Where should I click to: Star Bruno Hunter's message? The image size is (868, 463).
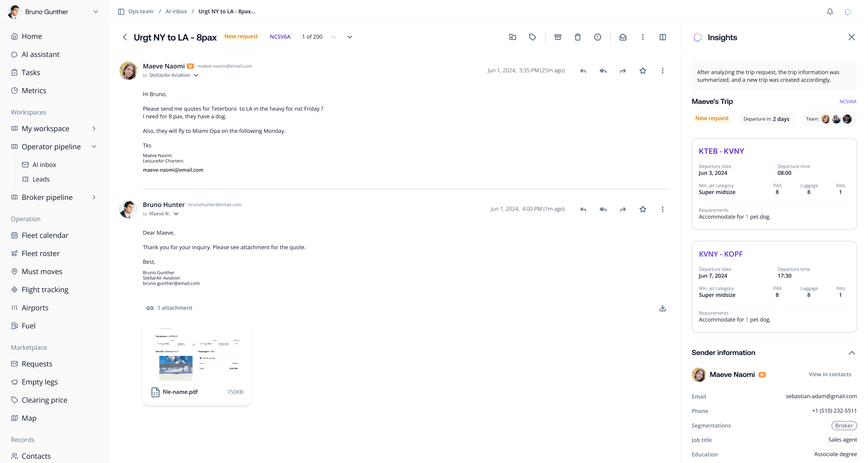(x=643, y=209)
